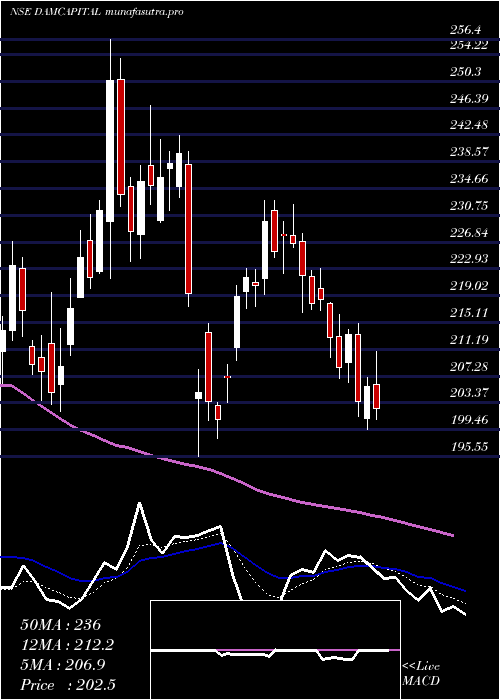Click the 230.75 price level label

click(469, 206)
